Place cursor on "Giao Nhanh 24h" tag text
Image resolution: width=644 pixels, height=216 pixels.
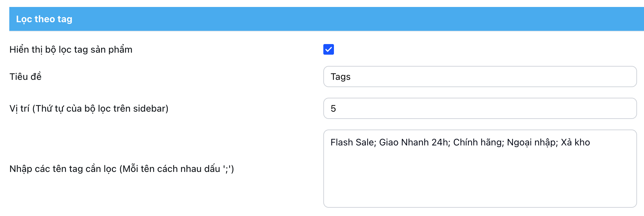click(x=414, y=142)
